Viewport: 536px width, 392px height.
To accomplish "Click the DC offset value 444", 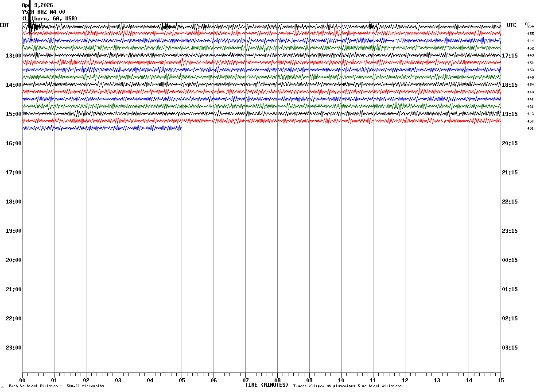I will [x=530, y=41].
